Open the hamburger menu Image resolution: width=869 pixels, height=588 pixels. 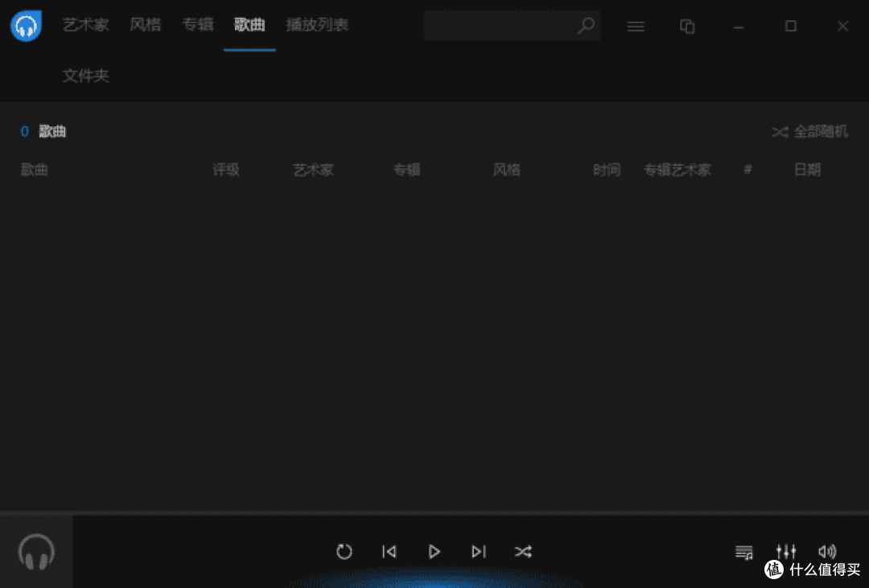636,26
